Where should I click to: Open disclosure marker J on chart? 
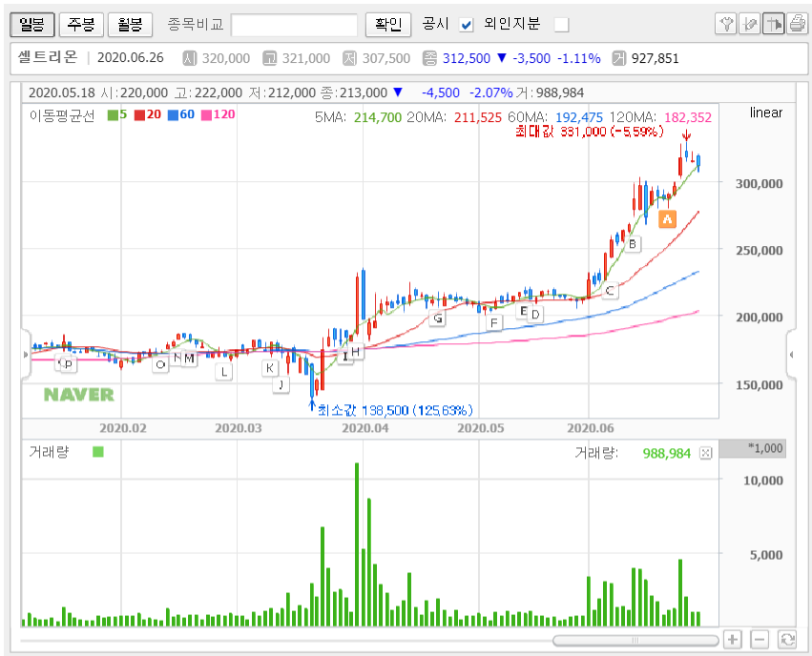pos(281,384)
